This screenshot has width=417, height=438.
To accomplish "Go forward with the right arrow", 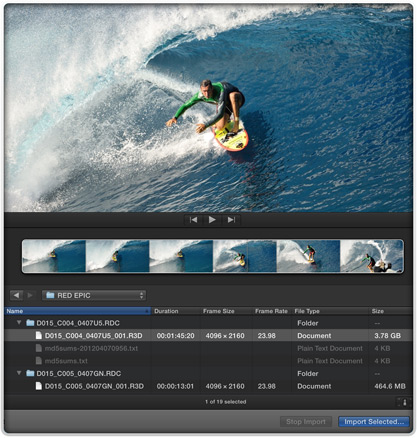I will click(x=30, y=295).
